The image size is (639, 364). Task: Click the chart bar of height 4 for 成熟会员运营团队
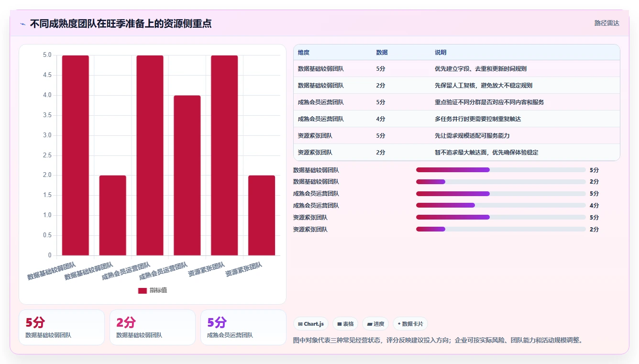click(x=187, y=176)
